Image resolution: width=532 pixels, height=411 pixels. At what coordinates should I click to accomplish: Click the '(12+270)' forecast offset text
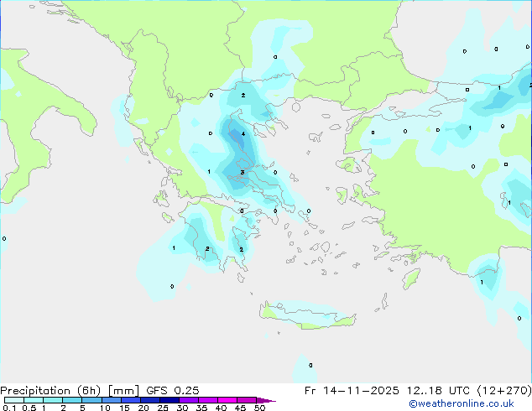point(504,391)
